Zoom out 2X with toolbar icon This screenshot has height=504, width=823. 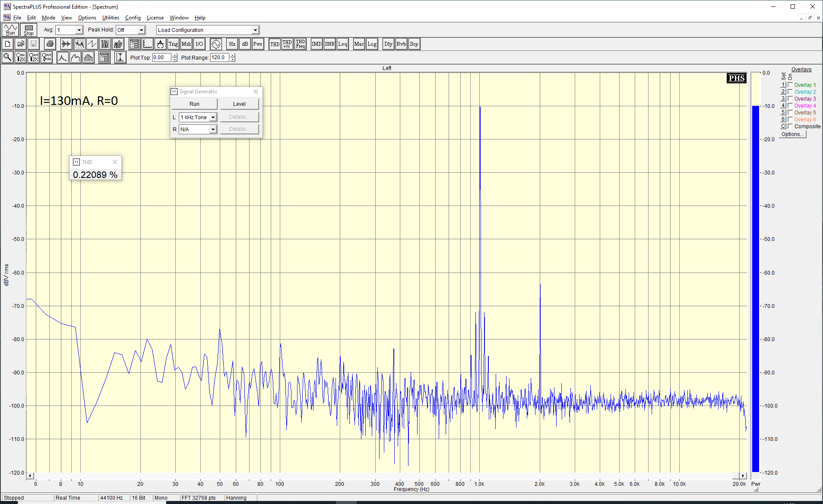[34, 57]
